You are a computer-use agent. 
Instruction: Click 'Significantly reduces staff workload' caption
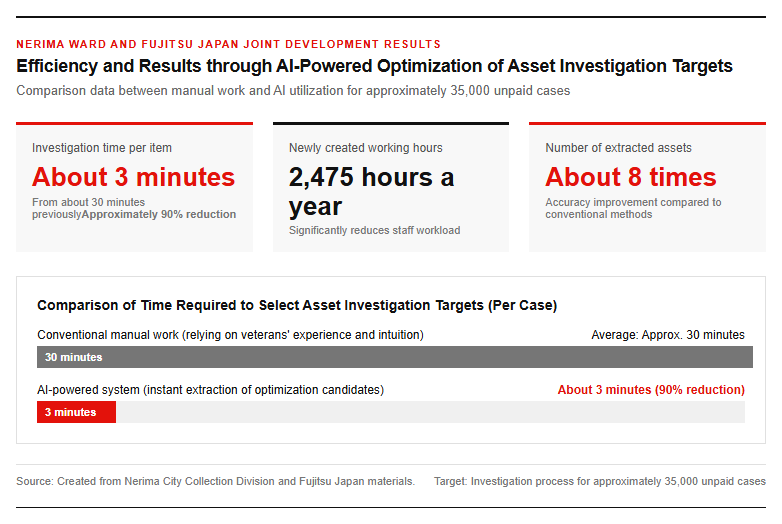click(375, 230)
